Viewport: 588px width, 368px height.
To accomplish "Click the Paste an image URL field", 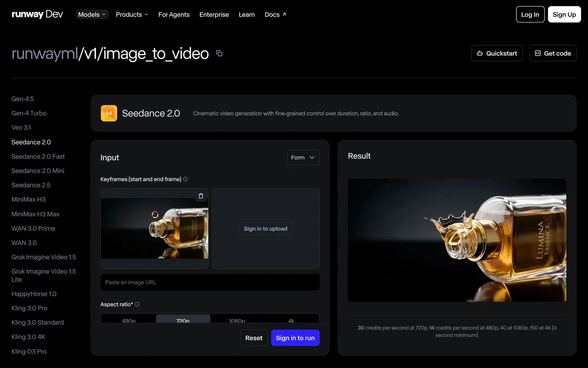I will 210,282.
